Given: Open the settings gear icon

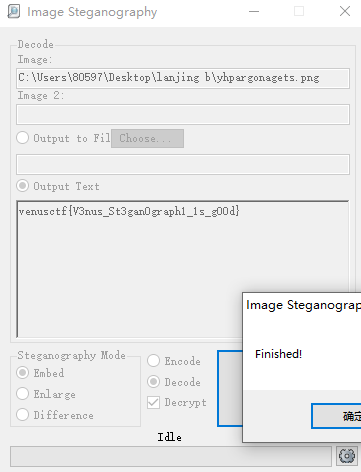Looking at the screenshot, I should coord(347,456).
